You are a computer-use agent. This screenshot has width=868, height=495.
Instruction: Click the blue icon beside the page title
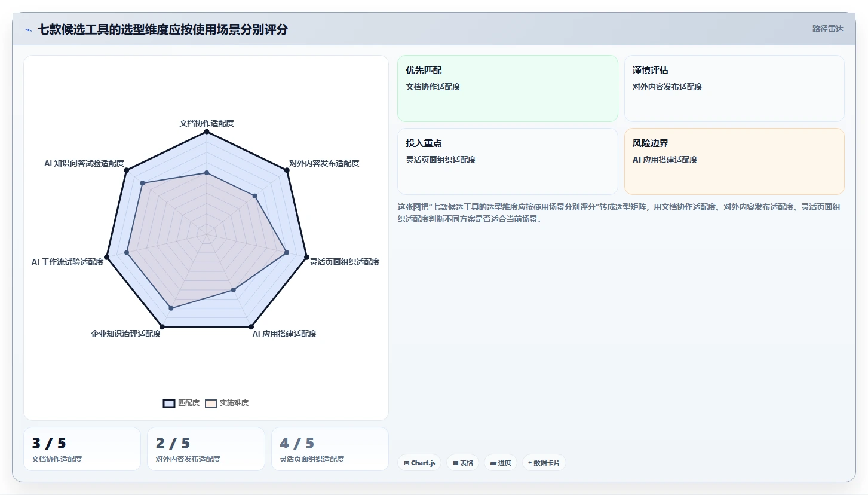click(x=28, y=30)
